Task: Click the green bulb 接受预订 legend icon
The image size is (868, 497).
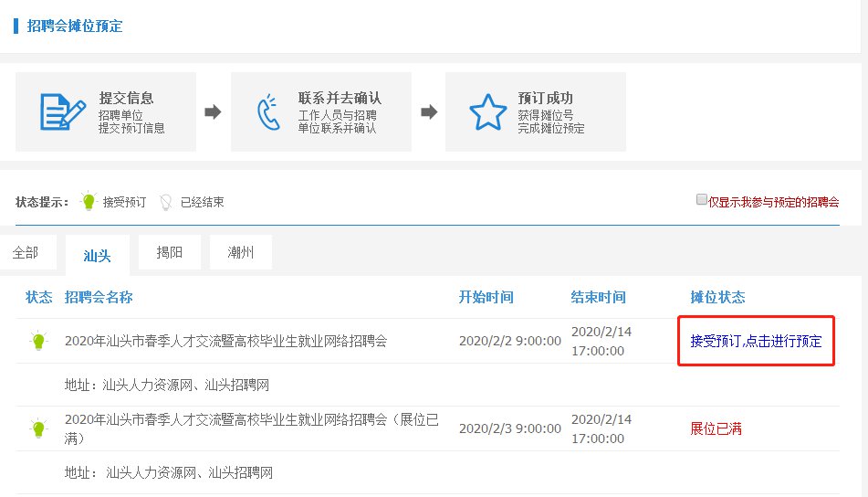Action: (x=88, y=202)
